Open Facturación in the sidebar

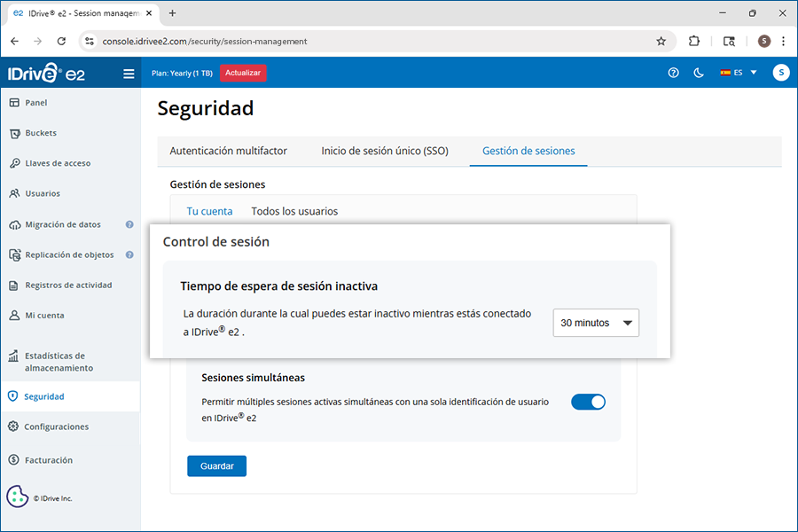click(49, 460)
